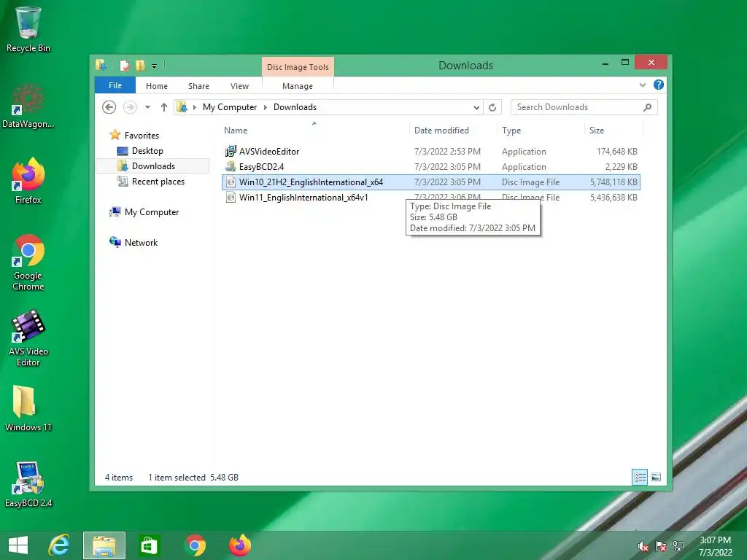The image size is (747, 560).
Task: Click the Start button on taskbar
Action: pyautogui.click(x=18, y=545)
